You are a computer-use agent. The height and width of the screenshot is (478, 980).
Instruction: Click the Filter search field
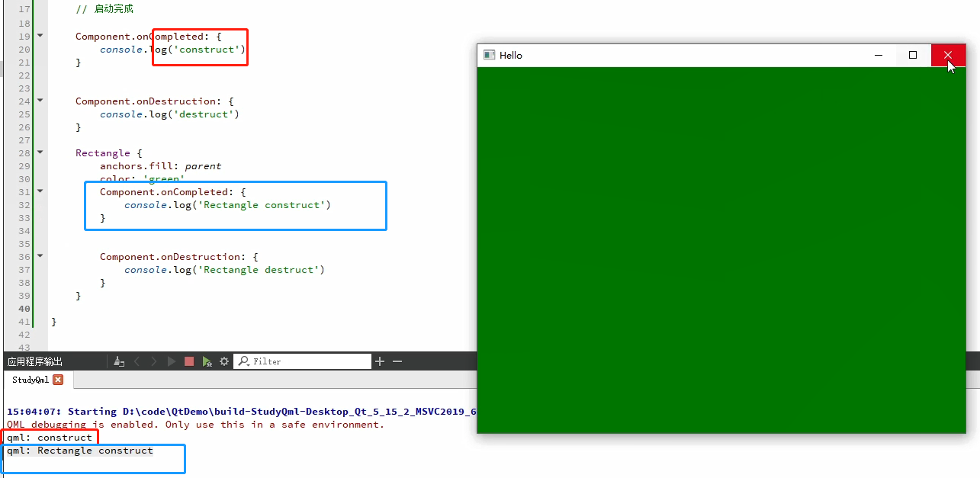[303, 361]
